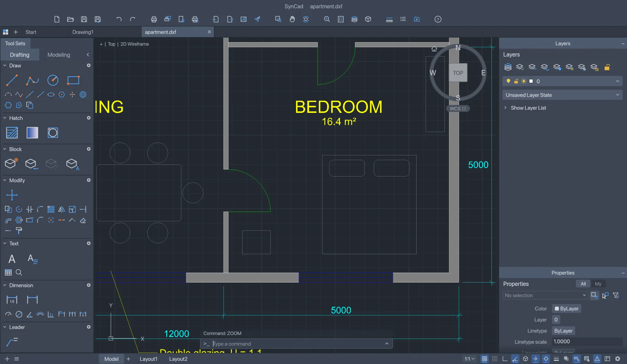Toggle snap mode dots in status bar
Image resolution: width=627 pixels, height=364 pixels.
495,359
